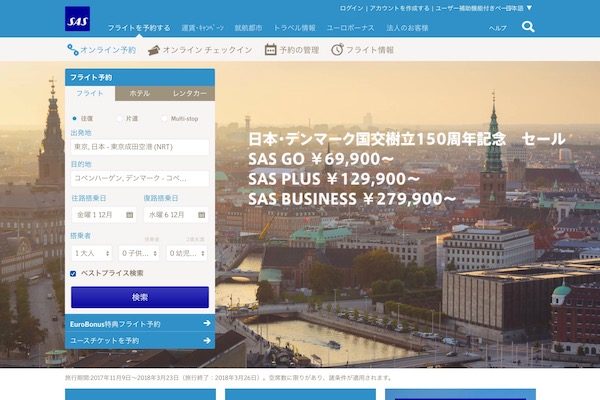Viewport: 600px width, 400px height.
Task: Open the フライトを予約する menu
Action: point(139,28)
